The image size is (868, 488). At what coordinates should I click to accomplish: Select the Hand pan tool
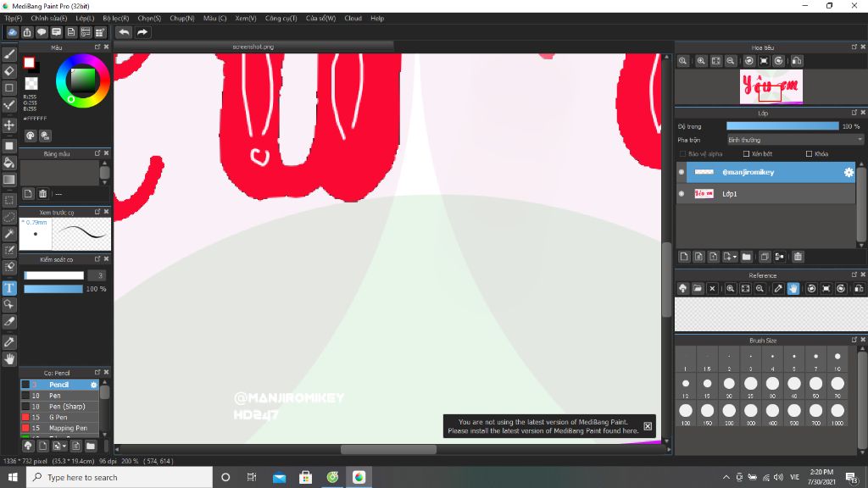pyautogui.click(x=8, y=359)
